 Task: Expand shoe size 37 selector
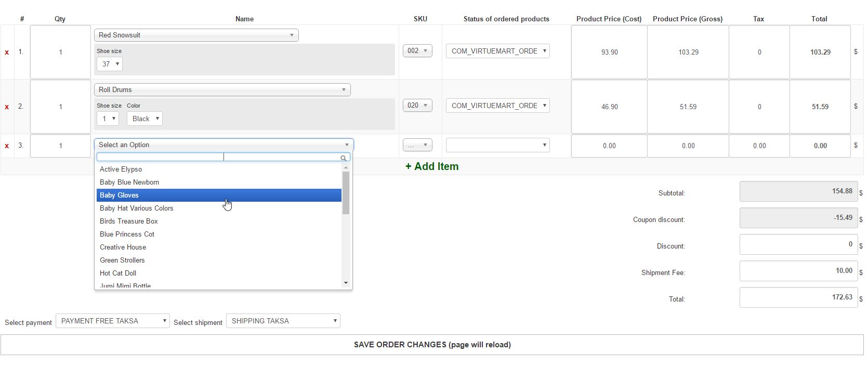[x=110, y=64]
